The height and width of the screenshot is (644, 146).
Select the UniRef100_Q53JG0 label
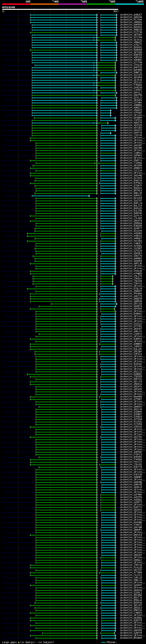[131, 82]
